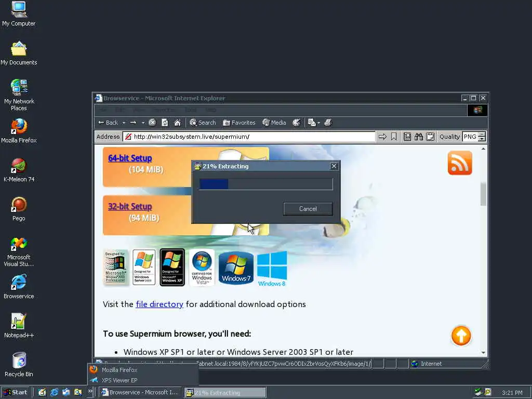Screen dimensions: 532x399
Task: Click the Quality PNG value field
Action: pos(470,137)
